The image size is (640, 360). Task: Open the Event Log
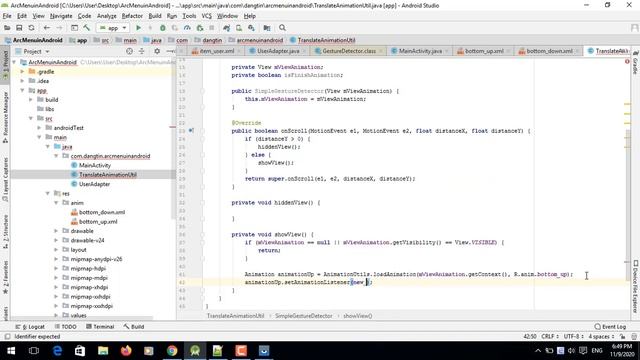[x=610, y=327]
